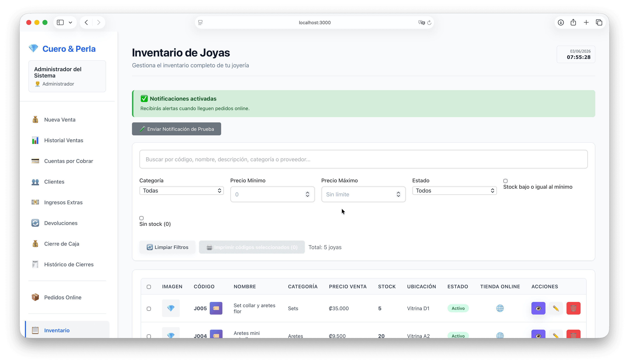Click the Total: 5 joyas text
This screenshot has height=364, width=629.
tap(325, 247)
